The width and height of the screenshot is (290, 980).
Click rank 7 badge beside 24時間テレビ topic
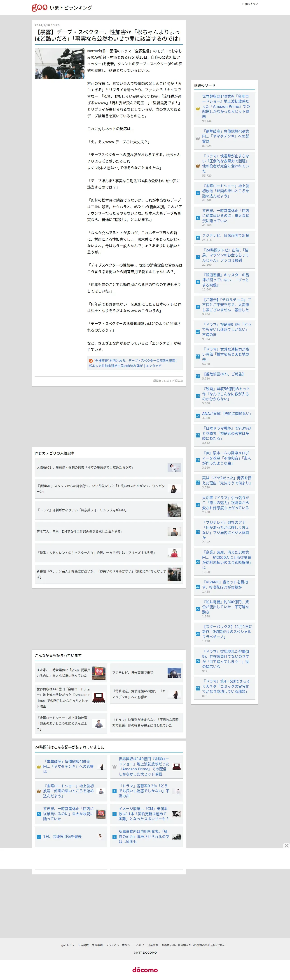tap(198, 258)
